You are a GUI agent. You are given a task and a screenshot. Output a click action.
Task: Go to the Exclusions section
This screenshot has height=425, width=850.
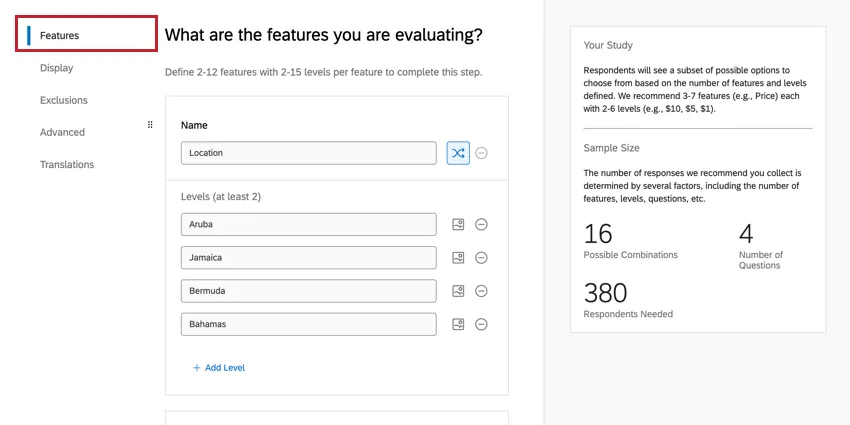coord(64,100)
